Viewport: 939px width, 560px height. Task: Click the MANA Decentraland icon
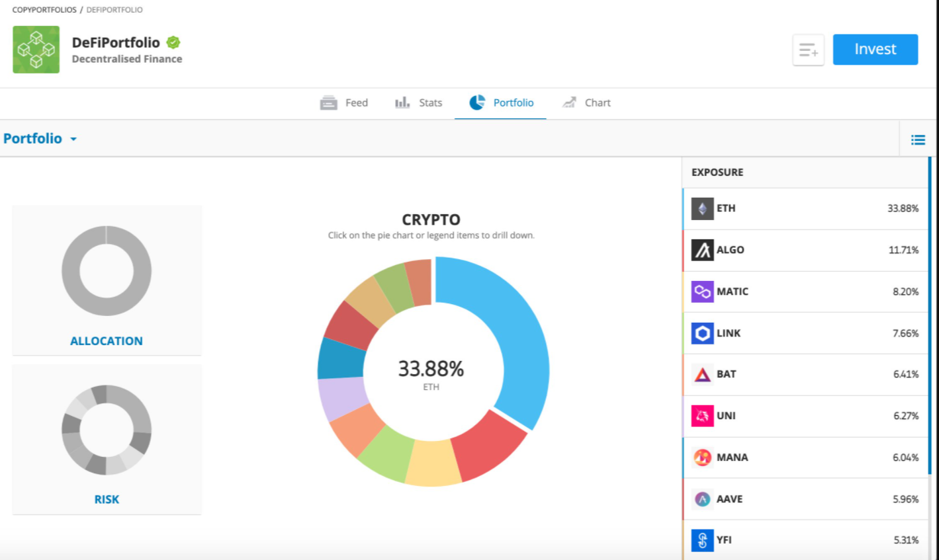pyautogui.click(x=703, y=458)
